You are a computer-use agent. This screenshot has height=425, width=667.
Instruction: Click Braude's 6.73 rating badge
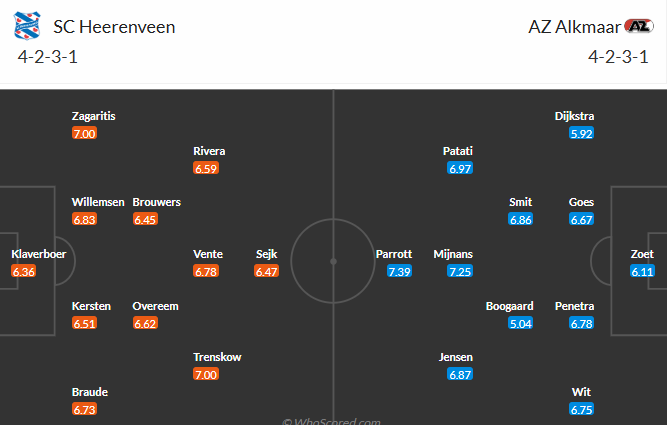[84, 410]
